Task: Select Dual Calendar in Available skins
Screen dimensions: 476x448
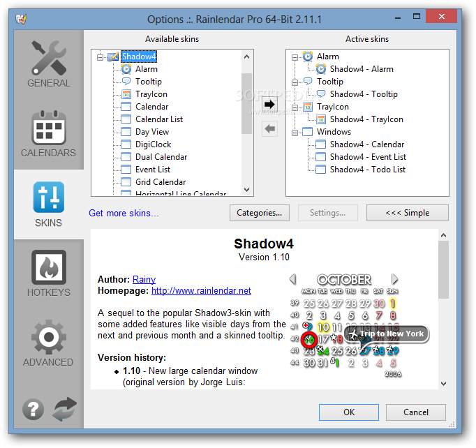Action: click(161, 157)
